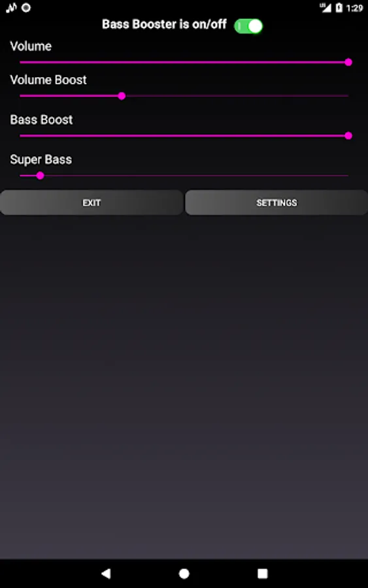The height and width of the screenshot is (588, 368).
Task: Click the Bass Boost slider thumb
Action: 348,136
